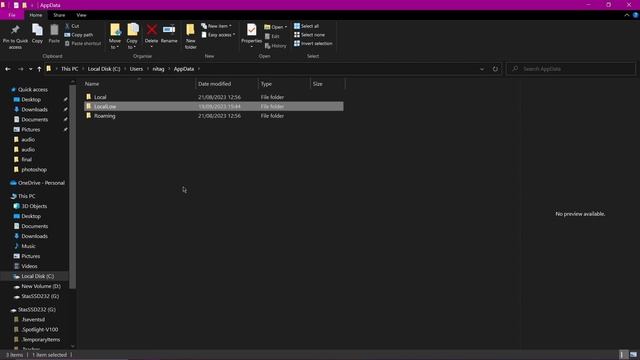Click OneDrive - Personal in the sidebar
The width and height of the screenshot is (640, 360).
point(41,183)
